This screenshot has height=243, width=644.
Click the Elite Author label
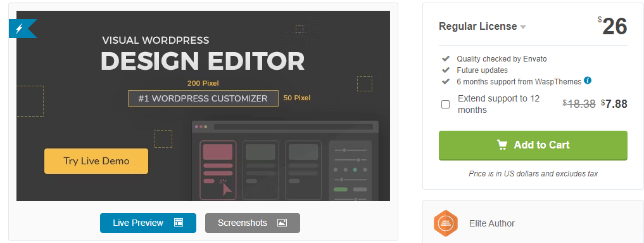(491, 224)
